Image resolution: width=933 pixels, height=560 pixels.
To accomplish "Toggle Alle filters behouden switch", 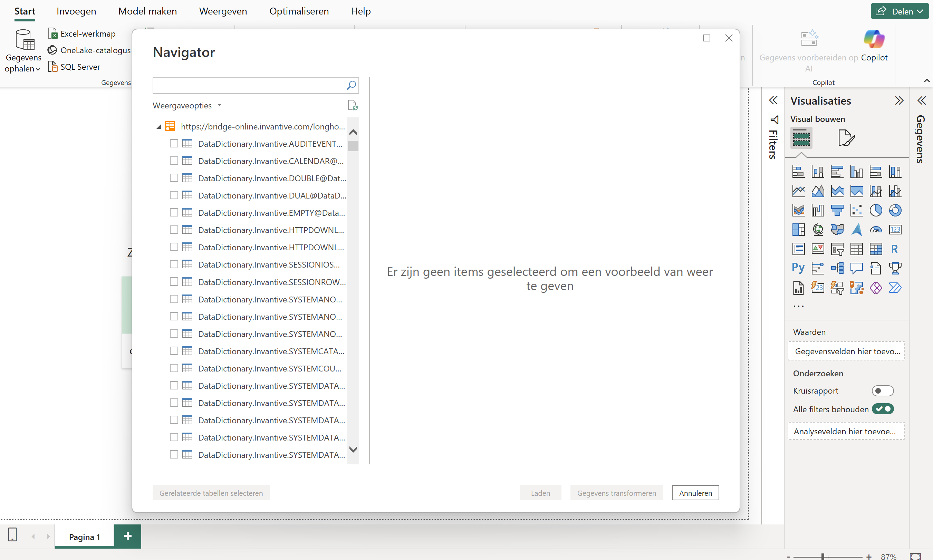I will [x=883, y=409].
